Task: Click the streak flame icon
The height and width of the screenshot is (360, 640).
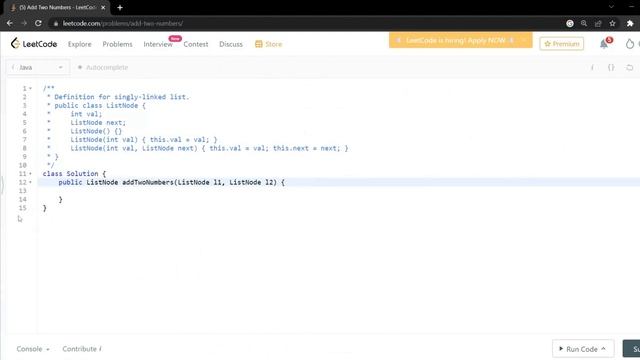Action: point(630,44)
